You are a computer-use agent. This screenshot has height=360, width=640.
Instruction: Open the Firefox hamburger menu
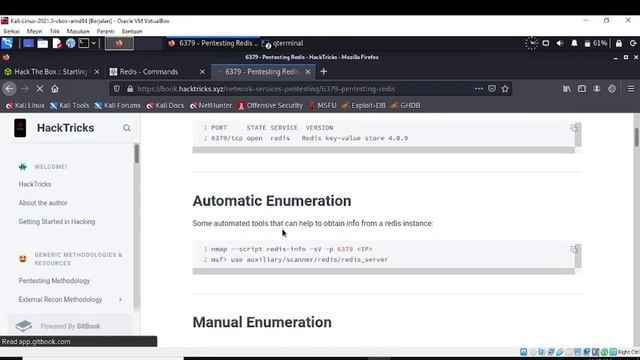pos(631,89)
